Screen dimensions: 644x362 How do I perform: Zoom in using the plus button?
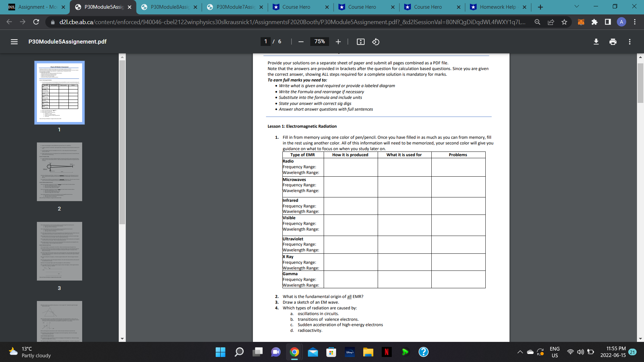(338, 42)
